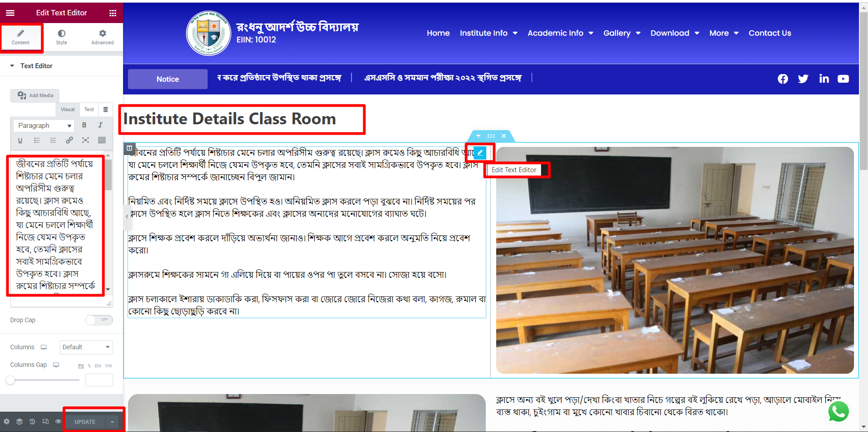Select % unit for Columns Gap

coord(90,366)
